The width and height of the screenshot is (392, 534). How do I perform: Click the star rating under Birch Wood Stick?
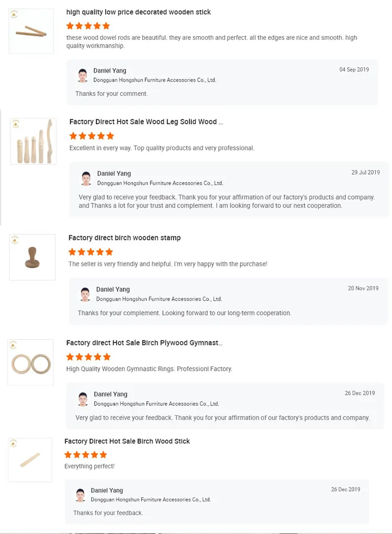(85, 455)
